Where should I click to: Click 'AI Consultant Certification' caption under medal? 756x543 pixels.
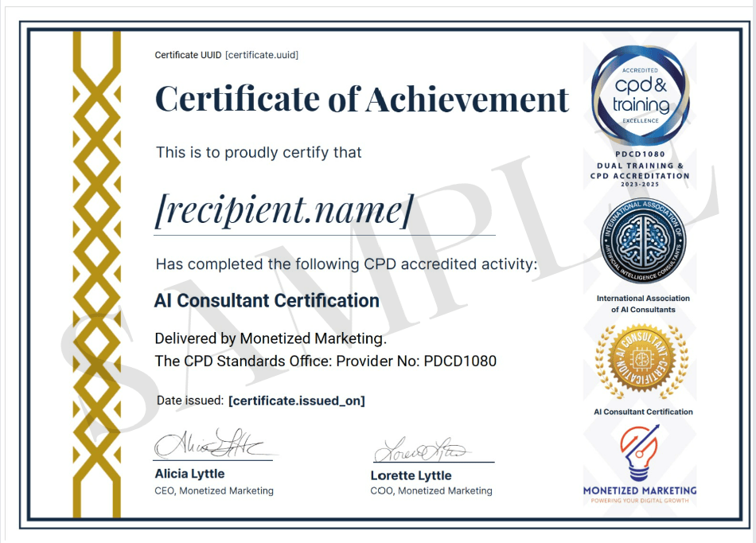643,412
